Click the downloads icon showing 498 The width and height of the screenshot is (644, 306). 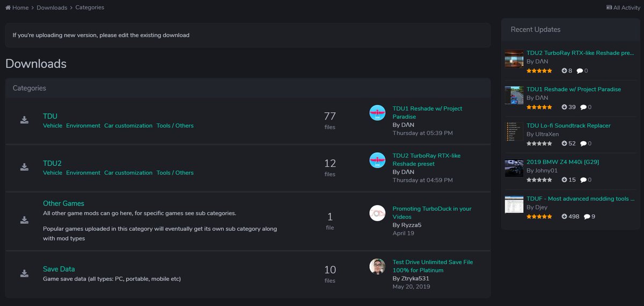point(564,217)
